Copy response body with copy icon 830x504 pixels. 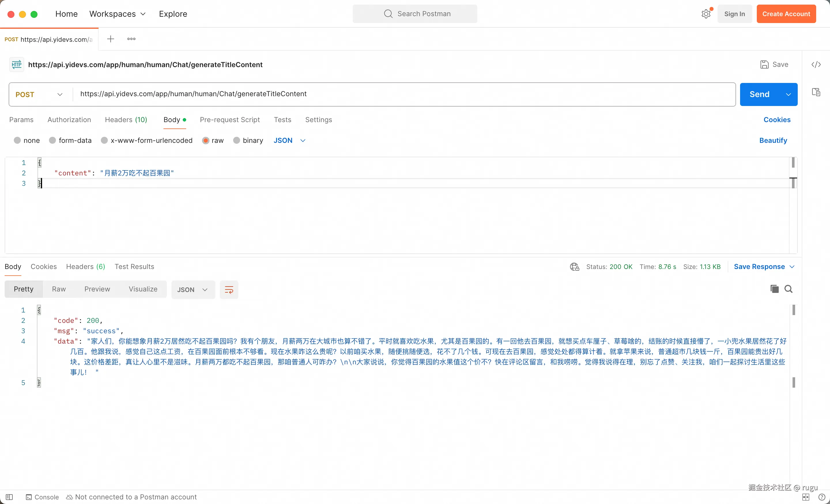[774, 289]
